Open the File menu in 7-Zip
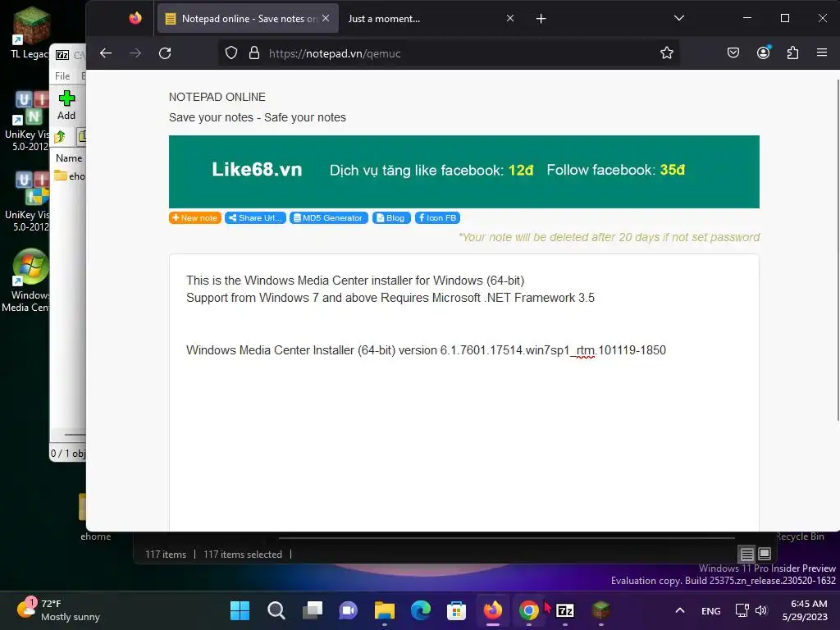Image resolution: width=840 pixels, height=630 pixels. tap(62, 76)
